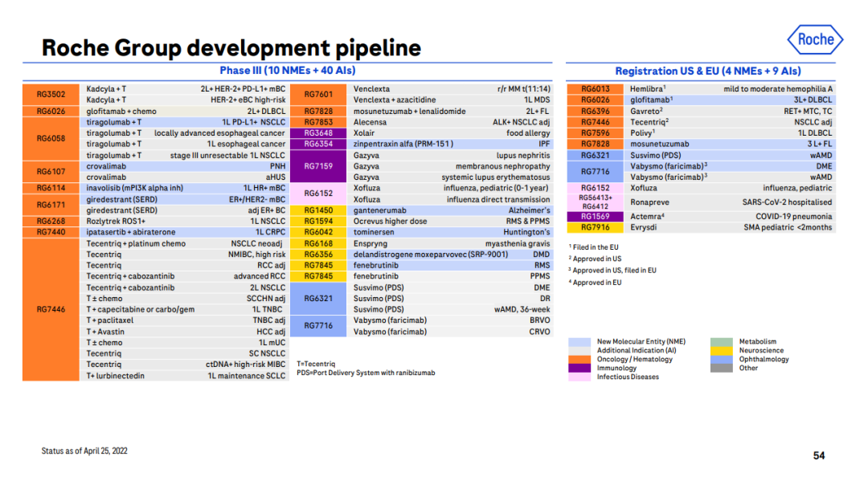Click the 'Gavreto' registration row

coord(731,111)
